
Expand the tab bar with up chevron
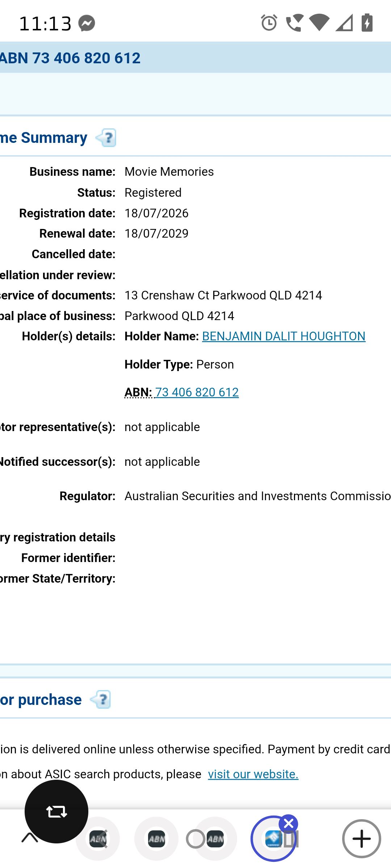30,837
